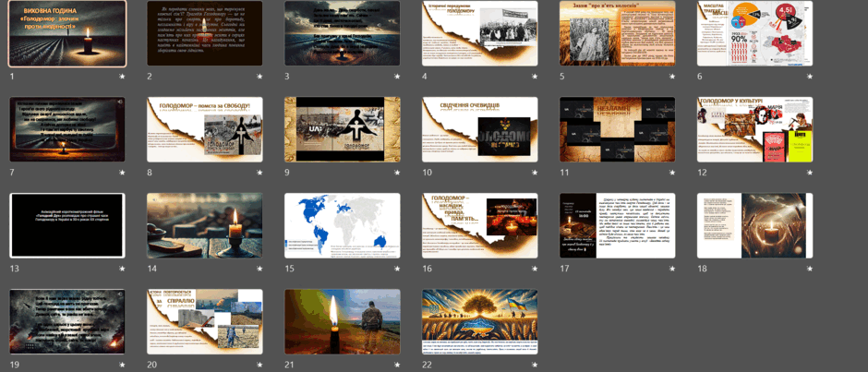Click the transition star below slide 18
The width and height of the screenshot is (868, 372).
point(809,269)
